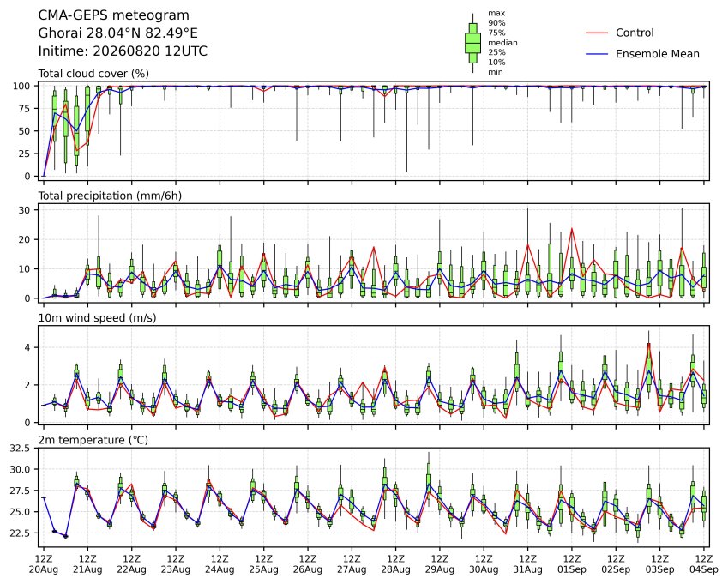This screenshot has height=584, width=728.
Task: Click the red Control wind peak near 03Sep
Action: 648,344
